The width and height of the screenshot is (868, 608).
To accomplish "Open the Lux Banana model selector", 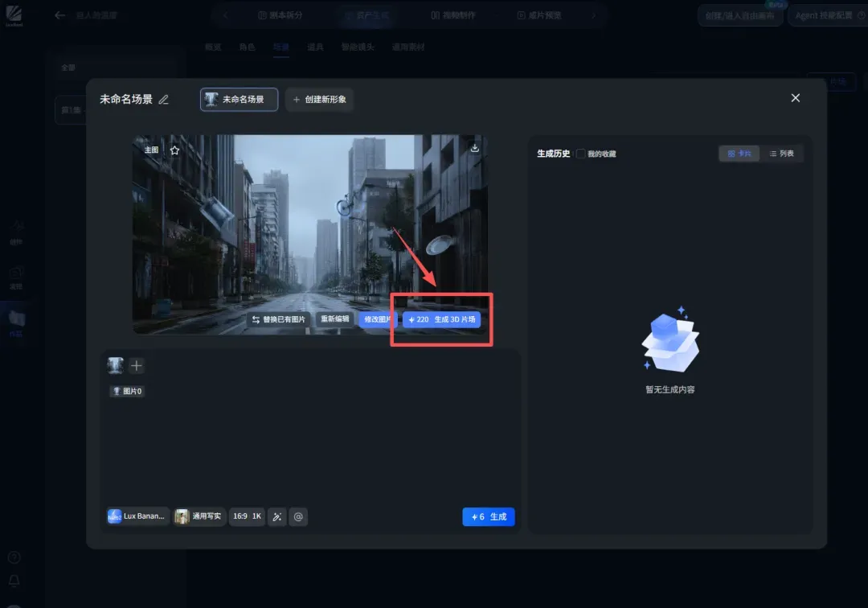I will [137, 516].
